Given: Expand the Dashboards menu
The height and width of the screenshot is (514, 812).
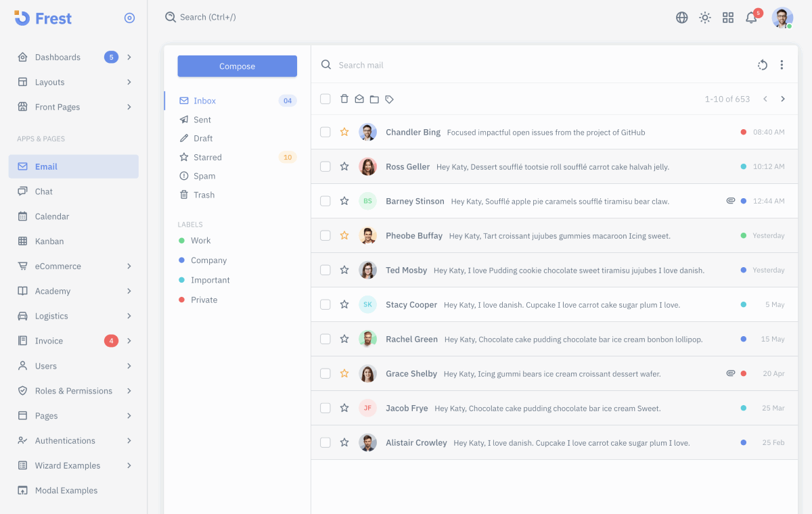Looking at the screenshot, I should tap(73, 57).
